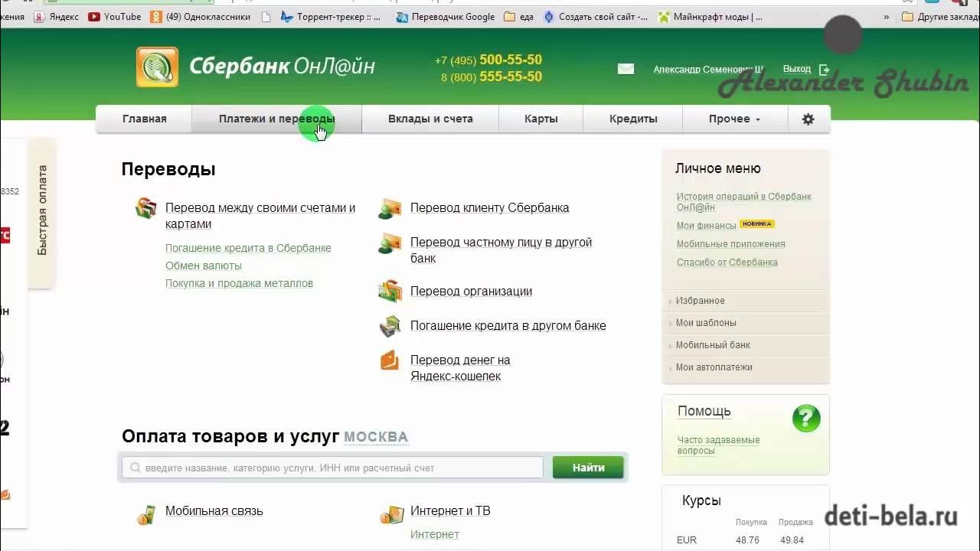Open Перевод частному лицу в другой банк
The image size is (980, 551).
click(501, 250)
